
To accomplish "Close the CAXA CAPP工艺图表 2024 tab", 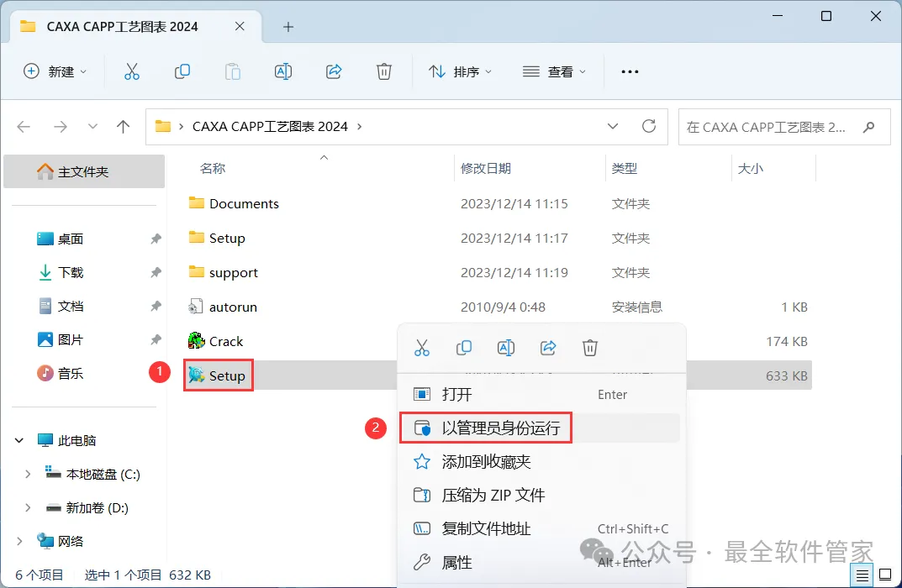I will point(240,26).
